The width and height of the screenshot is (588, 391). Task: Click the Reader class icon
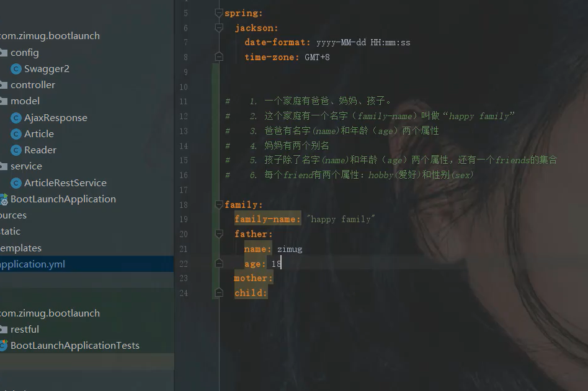click(16, 150)
